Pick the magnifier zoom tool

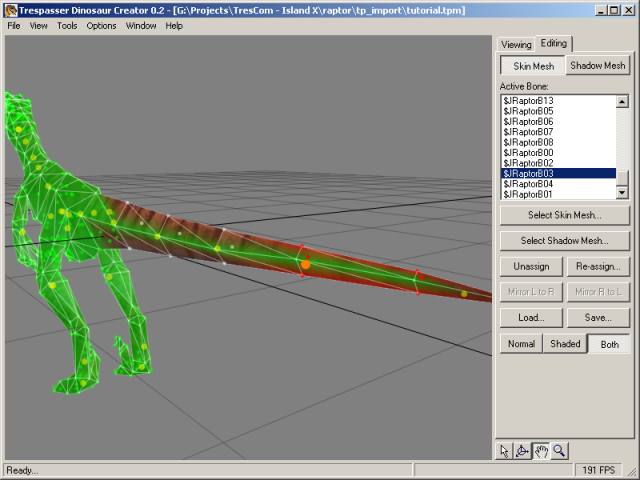pos(559,451)
